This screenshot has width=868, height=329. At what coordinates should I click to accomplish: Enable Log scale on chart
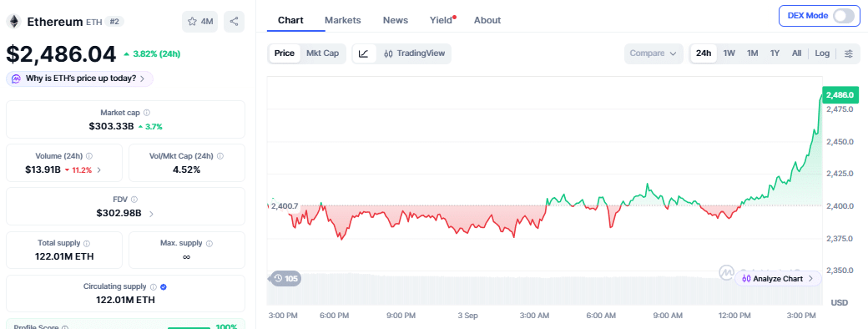tap(822, 53)
